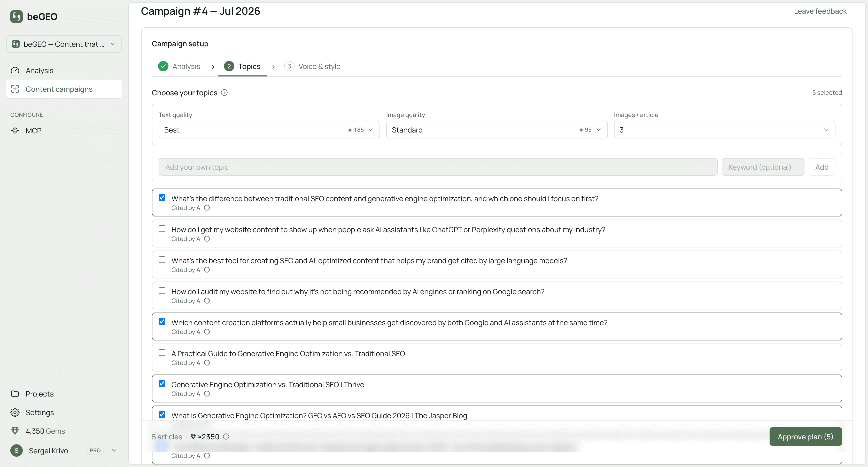Click the green checkmark on Analysis step

(x=163, y=66)
